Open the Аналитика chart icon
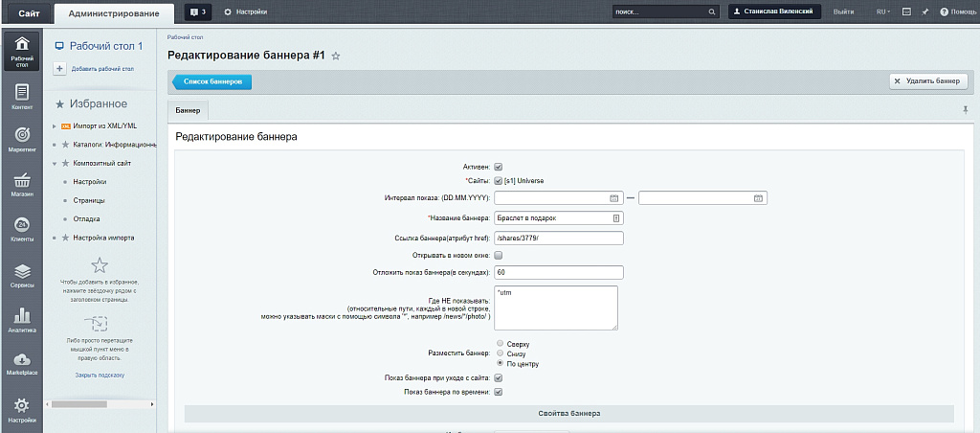Viewport: 980px width, 433px height. pyautogui.click(x=21, y=320)
